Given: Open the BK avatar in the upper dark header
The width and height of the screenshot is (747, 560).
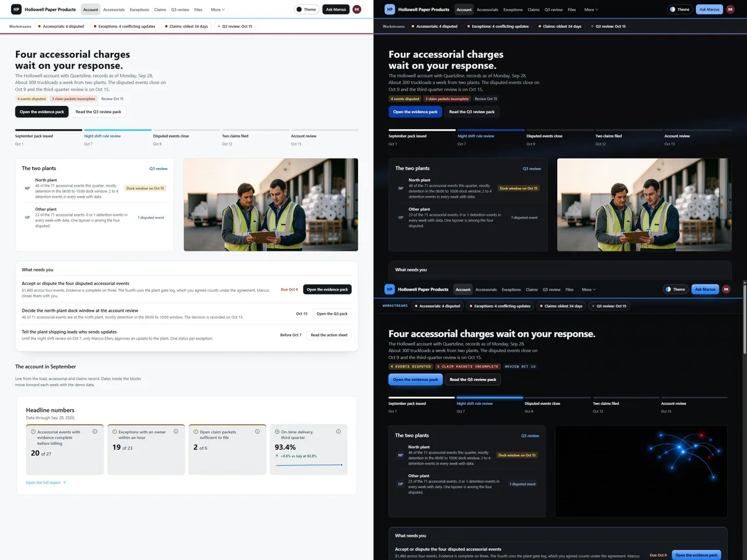Looking at the screenshot, I should [730, 9].
